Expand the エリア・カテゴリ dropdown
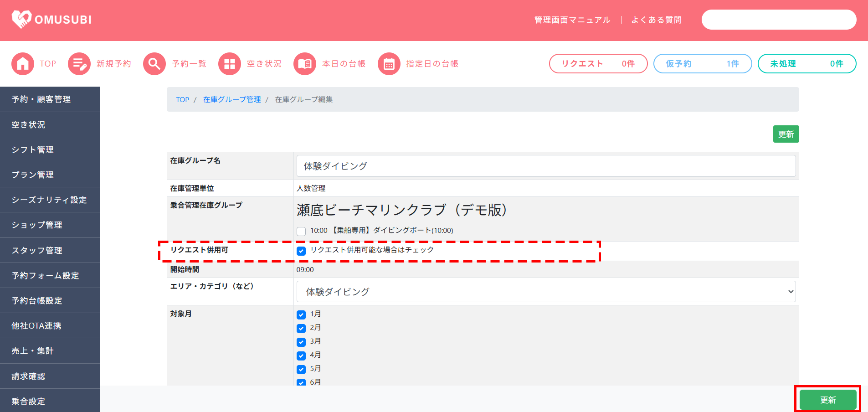The width and height of the screenshot is (868, 412). [546, 292]
